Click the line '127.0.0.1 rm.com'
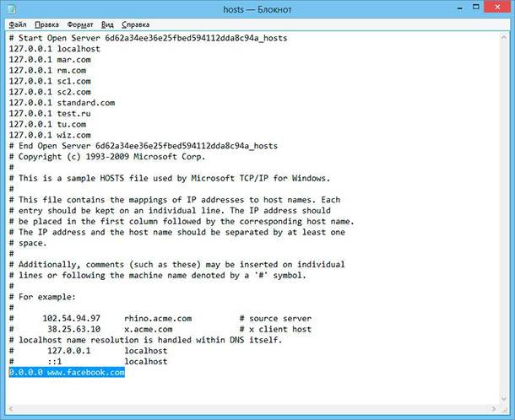This screenshot has width=515, height=420. (x=47, y=71)
